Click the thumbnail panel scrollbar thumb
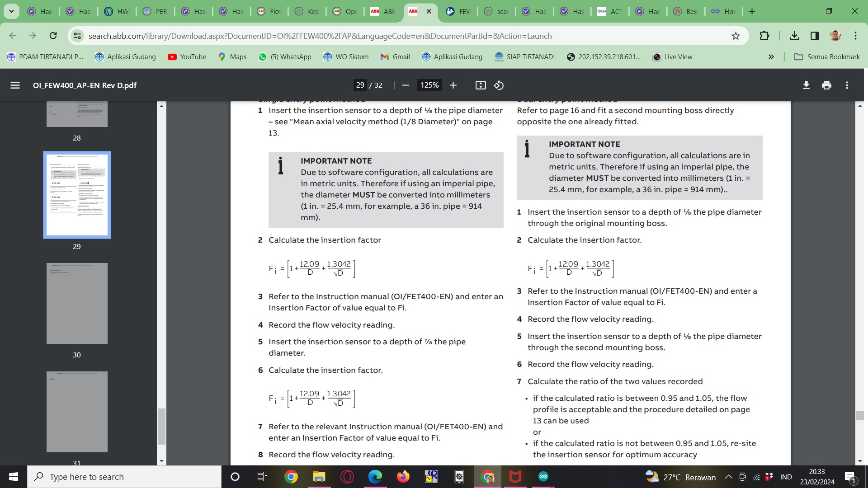This screenshot has height=488, width=868. coord(161,427)
